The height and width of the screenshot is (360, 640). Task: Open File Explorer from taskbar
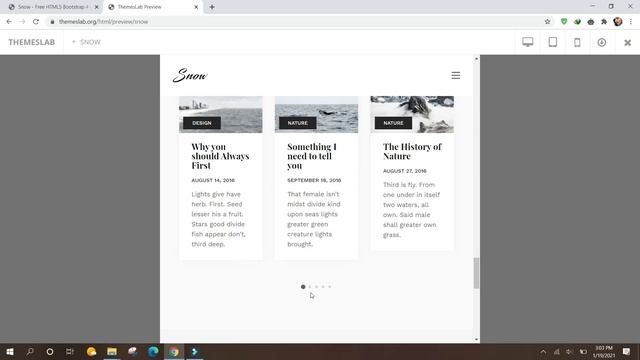tap(112, 351)
